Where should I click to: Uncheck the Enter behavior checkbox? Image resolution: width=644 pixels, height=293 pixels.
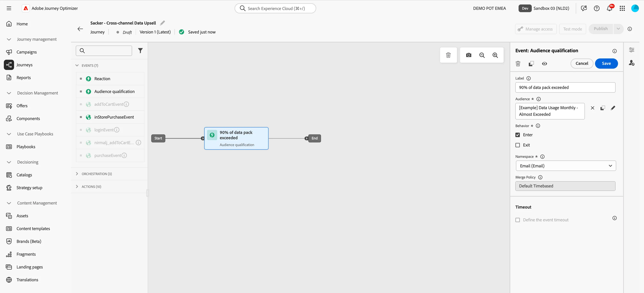[518, 135]
